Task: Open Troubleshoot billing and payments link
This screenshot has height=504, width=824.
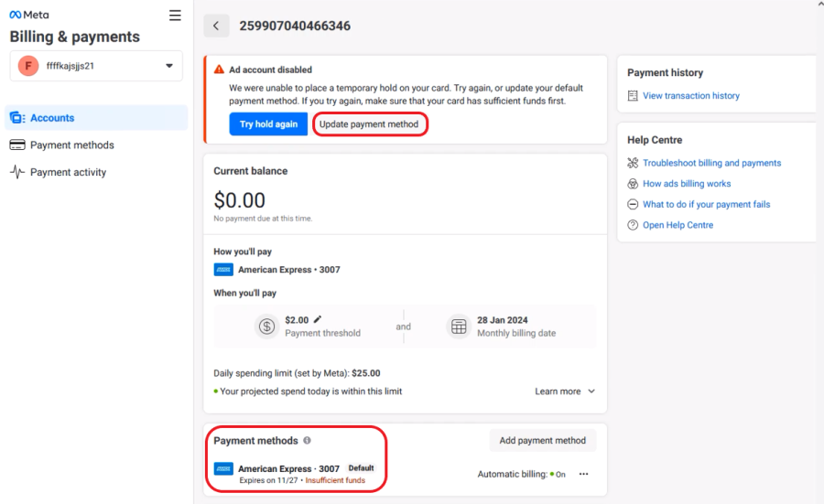Action: coord(711,163)
